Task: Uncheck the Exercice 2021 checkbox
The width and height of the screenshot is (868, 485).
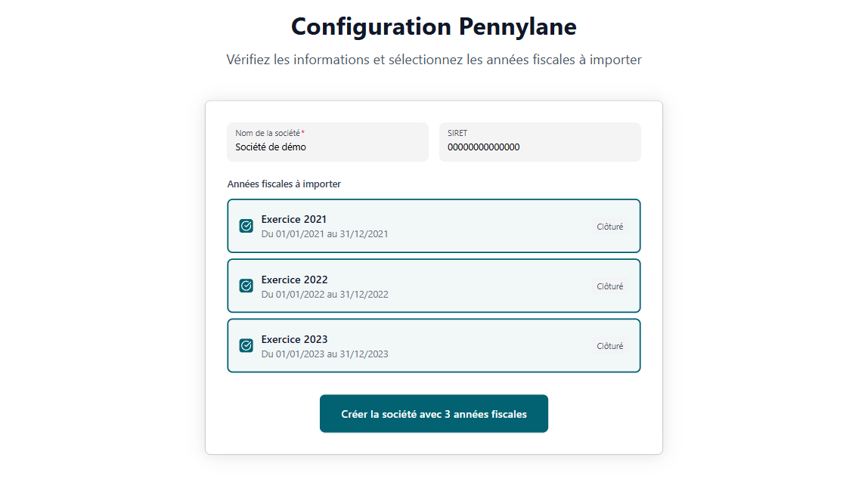Action: (246, 226)
